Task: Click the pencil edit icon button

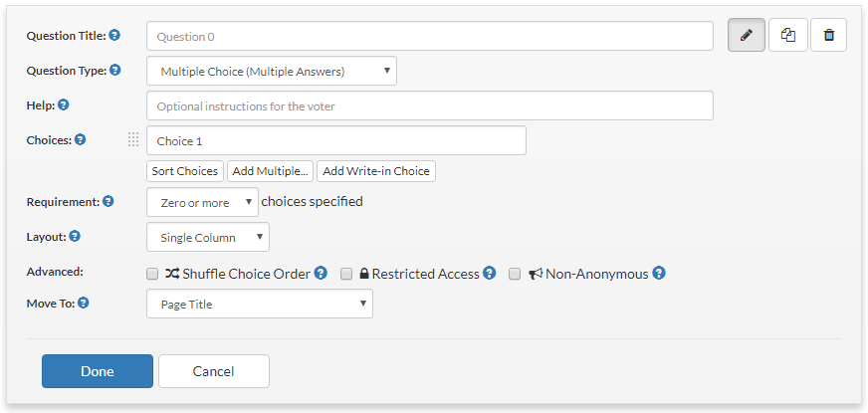Action: (747, 35)
